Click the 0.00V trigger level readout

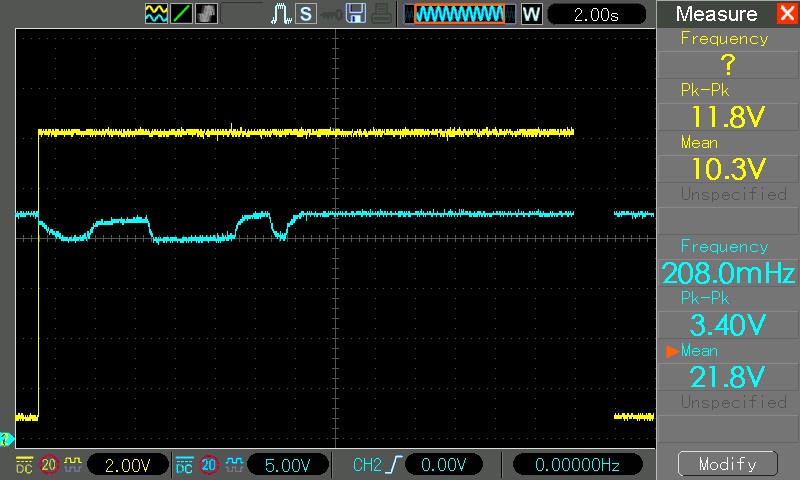coord(443,465)
